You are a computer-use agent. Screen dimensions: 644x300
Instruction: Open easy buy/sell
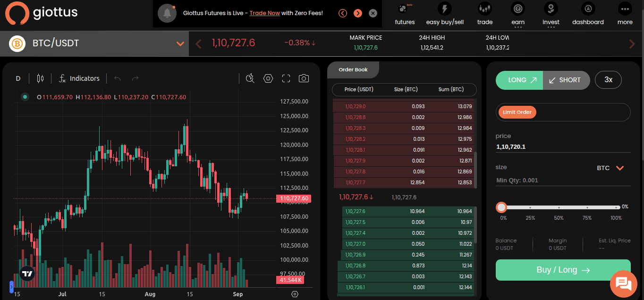coord(445,14)
